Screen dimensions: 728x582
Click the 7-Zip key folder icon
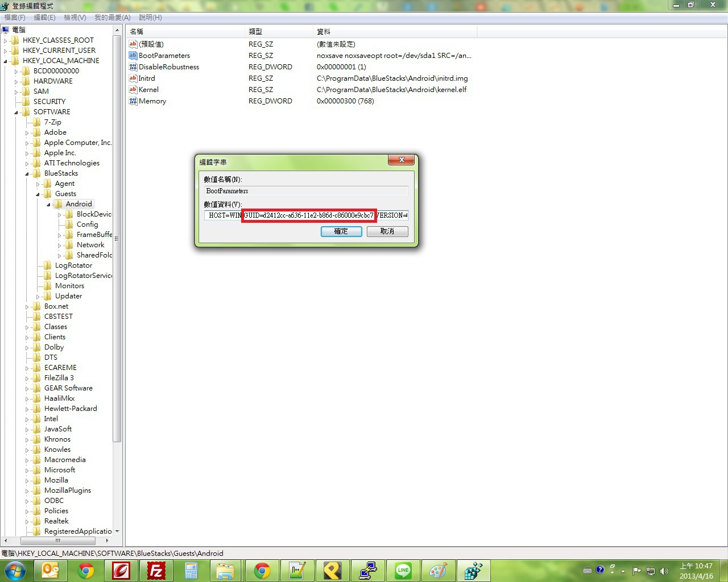tap(36, 122)
